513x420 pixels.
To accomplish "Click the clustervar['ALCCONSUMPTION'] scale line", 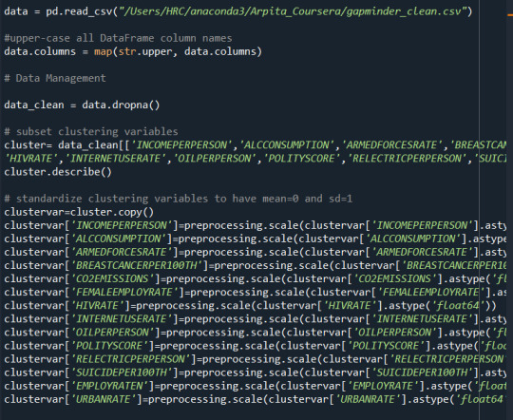I will point(256,239).
